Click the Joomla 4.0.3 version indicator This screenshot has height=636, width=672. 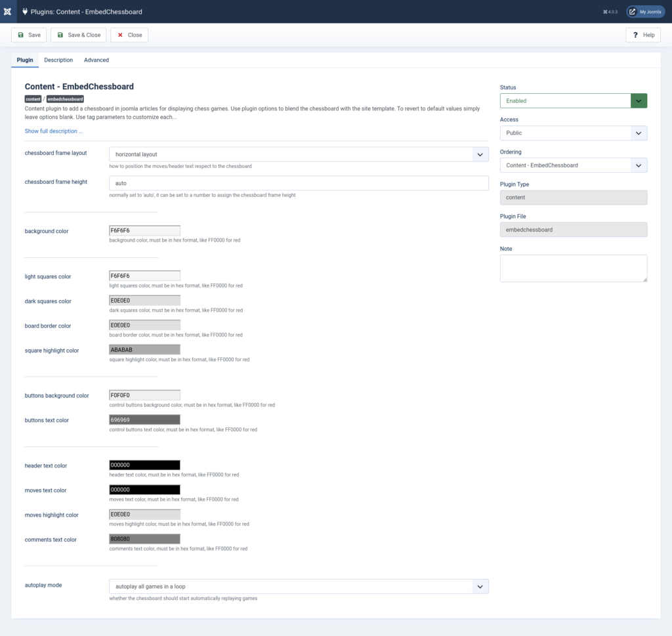click(x=610, y=12)
